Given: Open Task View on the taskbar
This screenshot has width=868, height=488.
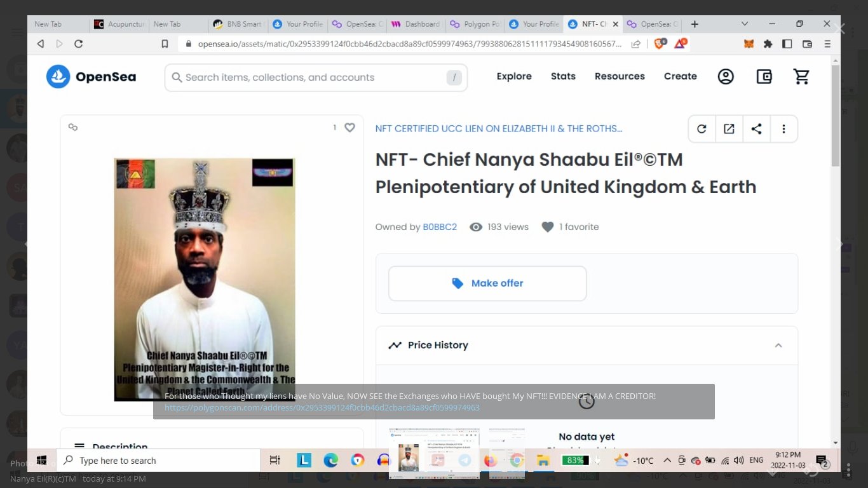Looking at the screenshot, I should tap(275, 460).
